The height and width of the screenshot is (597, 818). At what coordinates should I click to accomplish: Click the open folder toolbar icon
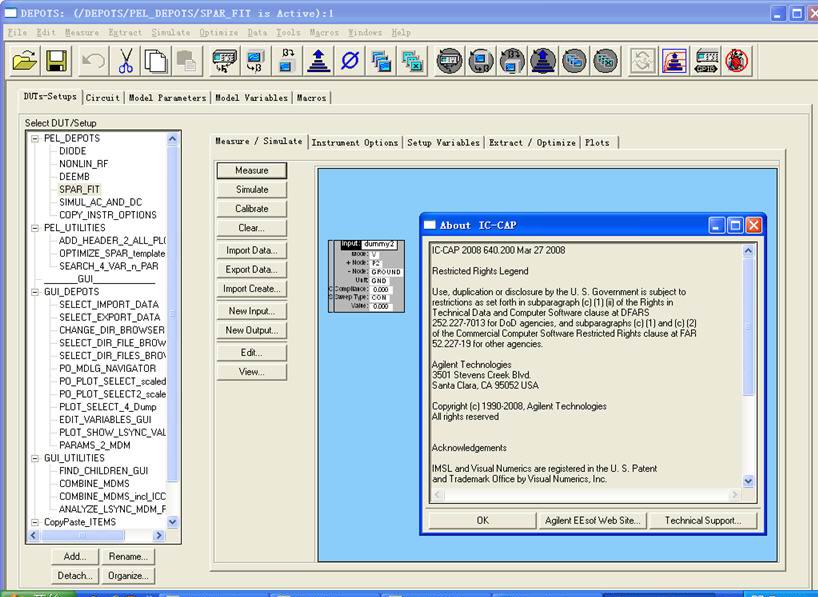[25, 61]
